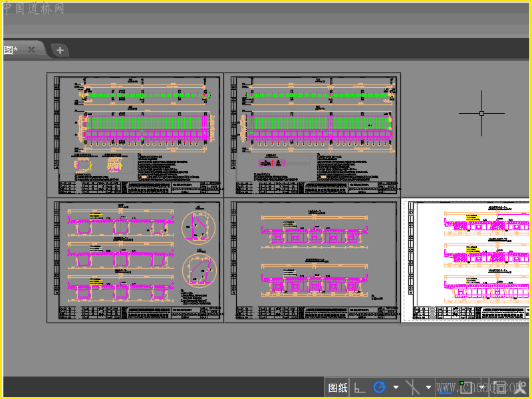The width and height of the screenshot is (532, 399).
Task: Click the annotation scale icon at far right
Action: click(x=521, y=388)
